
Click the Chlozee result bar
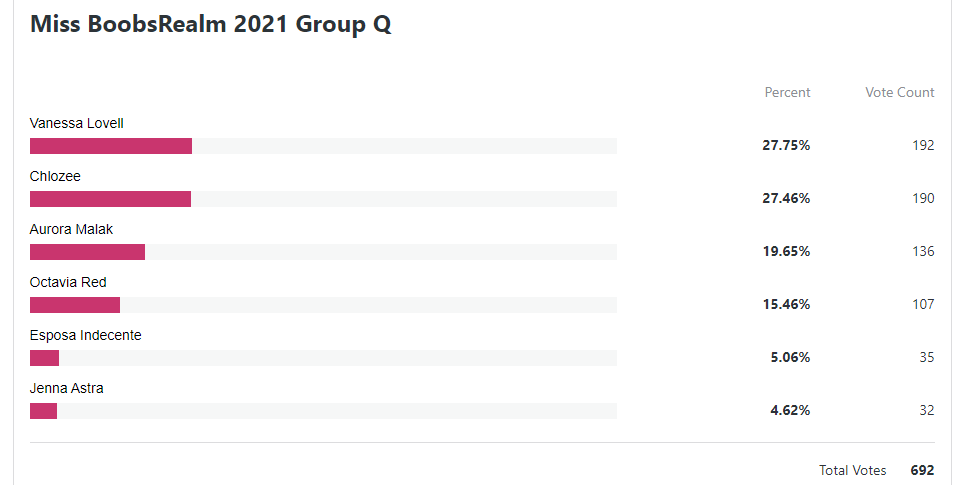point(323,199)
